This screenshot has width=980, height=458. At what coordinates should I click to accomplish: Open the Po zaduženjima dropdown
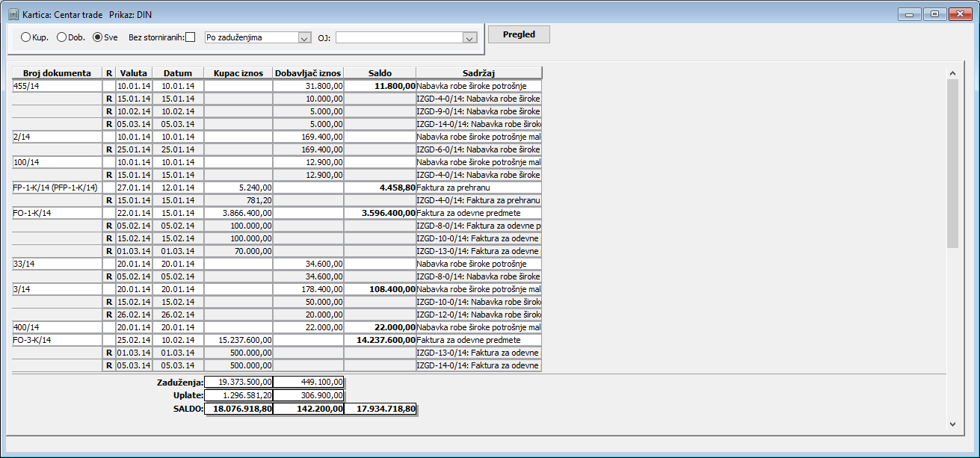[258, 37]
